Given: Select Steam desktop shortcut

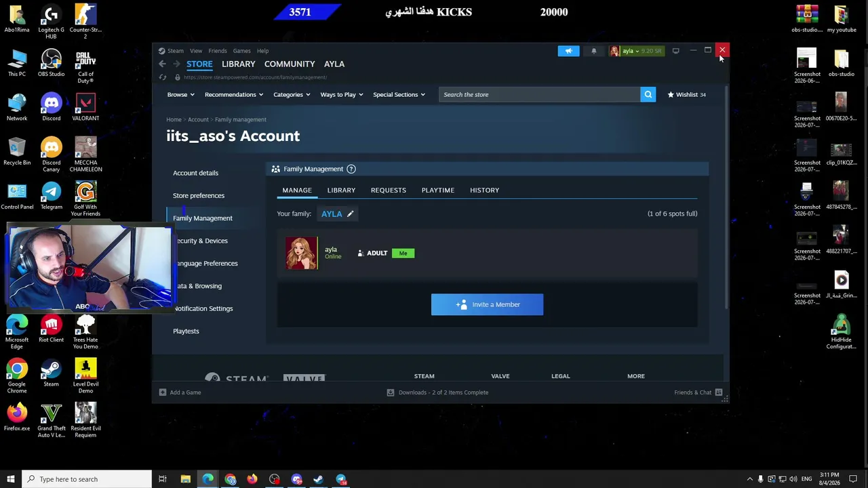Looking at the screenshot, I should (51, 373).
